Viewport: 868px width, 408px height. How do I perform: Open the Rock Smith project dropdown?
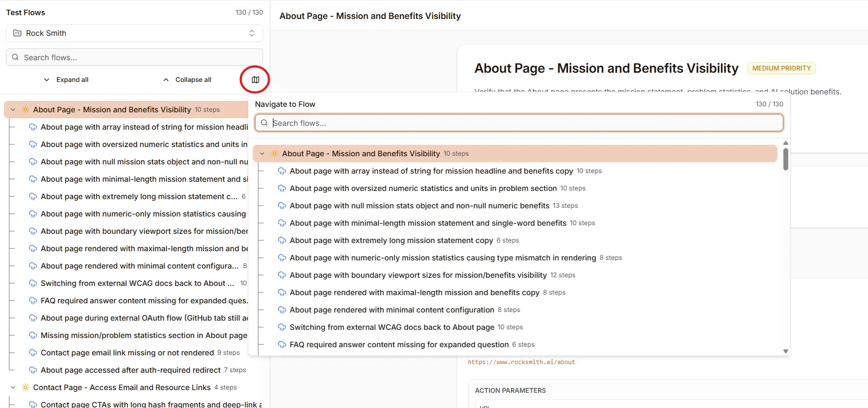[x=135, y=33]
